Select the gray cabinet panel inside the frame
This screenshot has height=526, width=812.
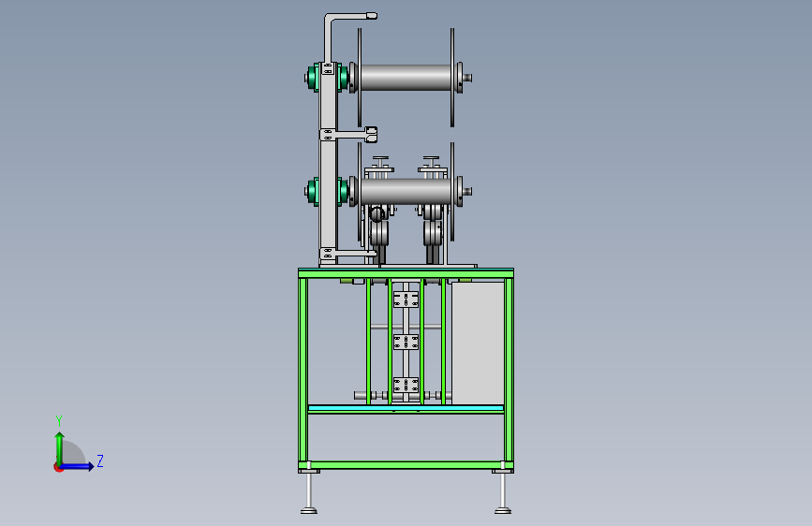pyautogui.click(x=478, y=343)
